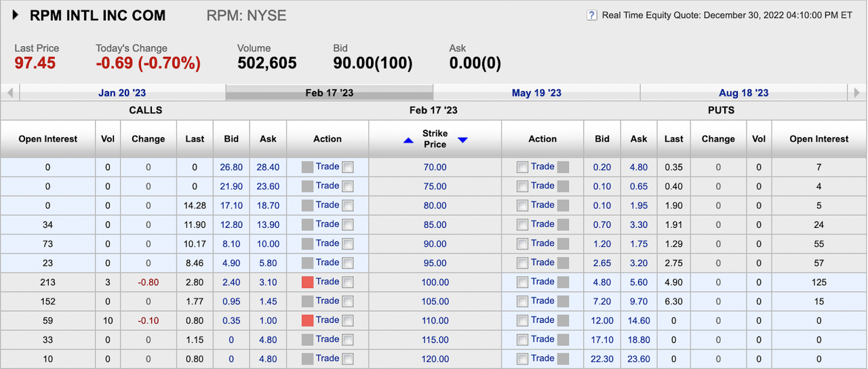Image resolution: width=868 pixels, height=369 pixels.
Task: Select the Jan 20 '23 expiration tab
Action: [122, 93]
